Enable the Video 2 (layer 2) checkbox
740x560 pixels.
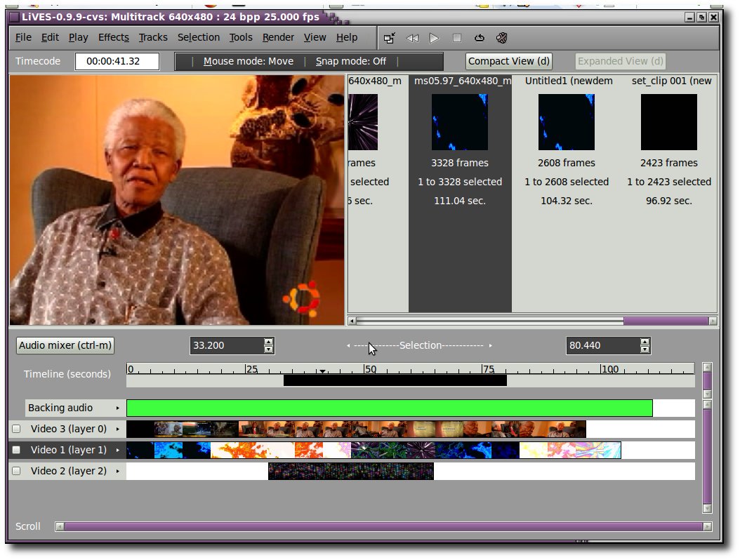click(x=17, y=471)
